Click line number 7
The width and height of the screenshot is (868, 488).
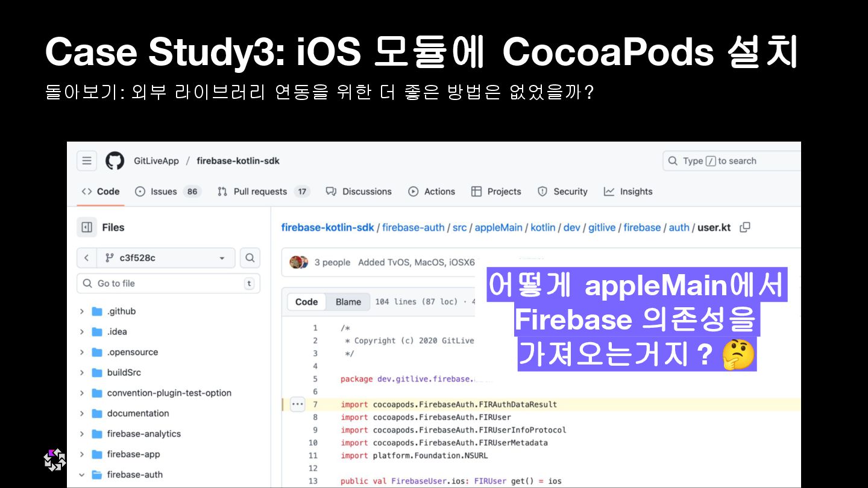(x=315, y=404)
